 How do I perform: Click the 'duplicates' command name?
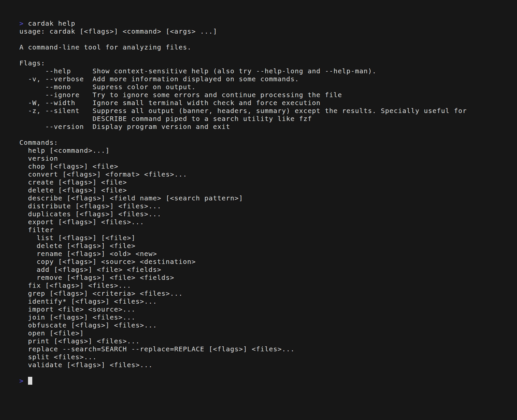(49, 214)
